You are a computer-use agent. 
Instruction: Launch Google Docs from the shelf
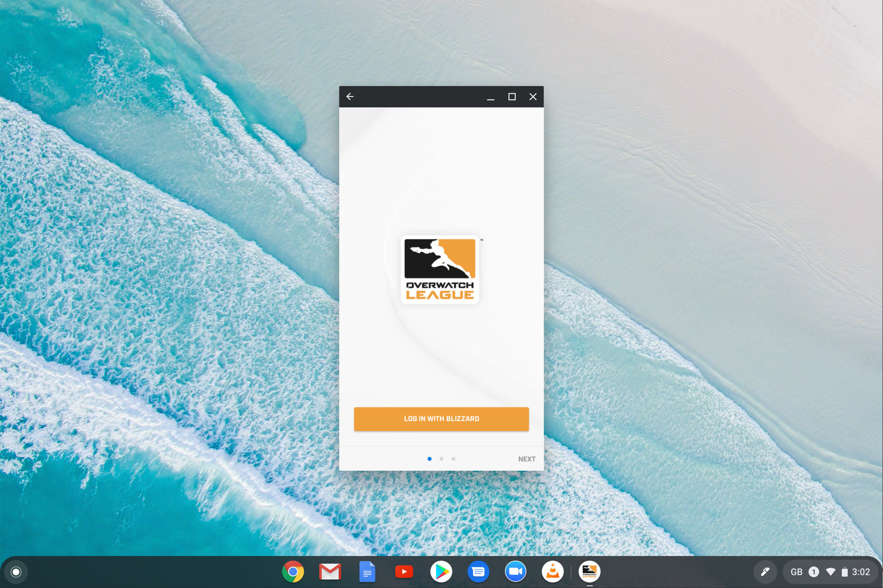367,572
